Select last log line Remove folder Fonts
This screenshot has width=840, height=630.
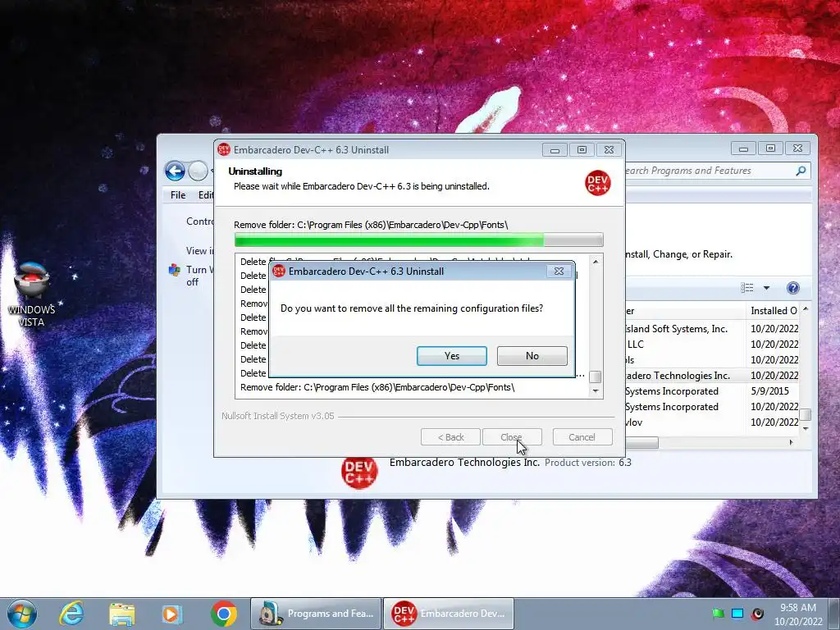[x=377, y=387]
